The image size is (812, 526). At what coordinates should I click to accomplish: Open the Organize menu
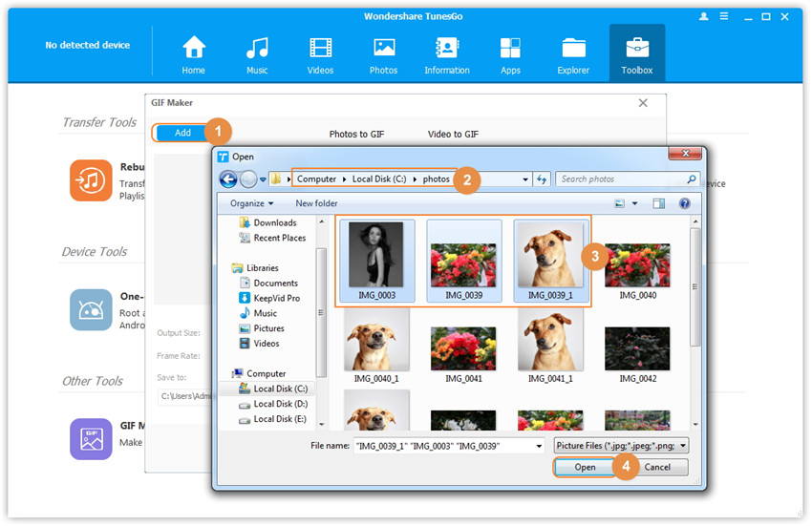coord(251,203)
